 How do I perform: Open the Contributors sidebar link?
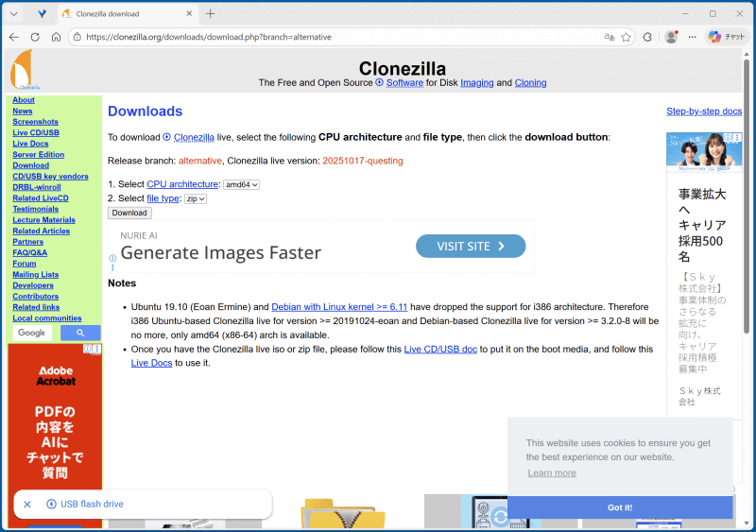pos(36,296)
